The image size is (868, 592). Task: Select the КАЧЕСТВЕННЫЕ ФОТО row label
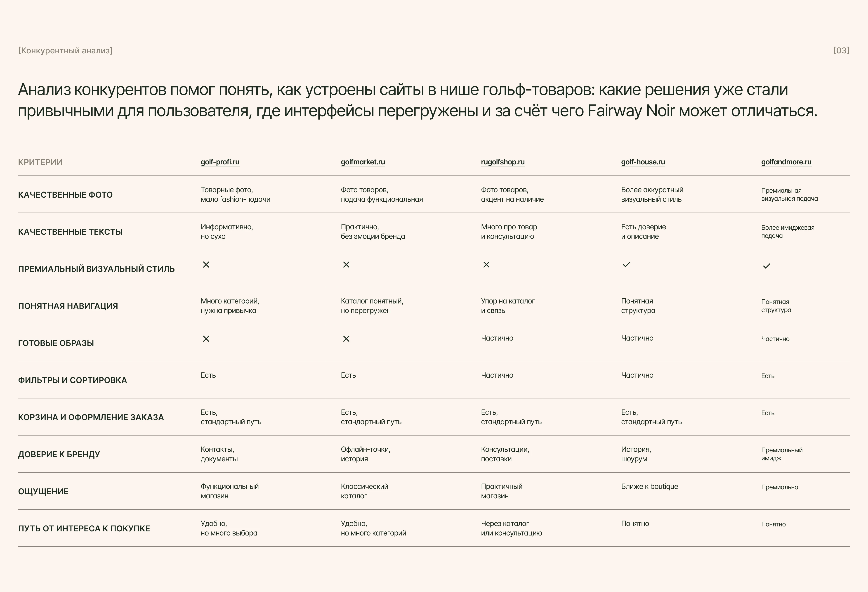coord(65,195)
